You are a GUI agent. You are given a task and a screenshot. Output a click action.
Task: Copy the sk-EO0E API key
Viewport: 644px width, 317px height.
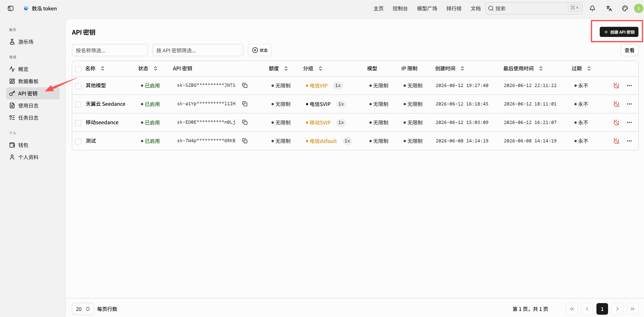pos(245,122)
